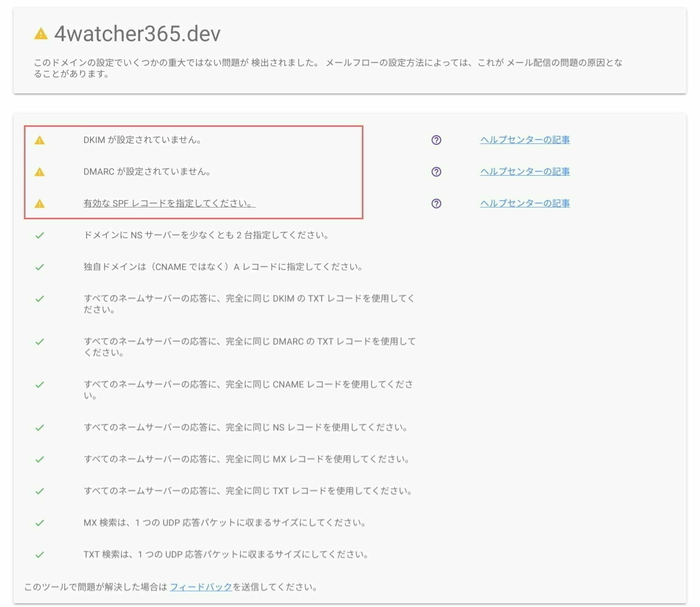Click the summary paragraph このドメインの設定でいくつかの
Screen dimensions: 700x607
(328, 68)
